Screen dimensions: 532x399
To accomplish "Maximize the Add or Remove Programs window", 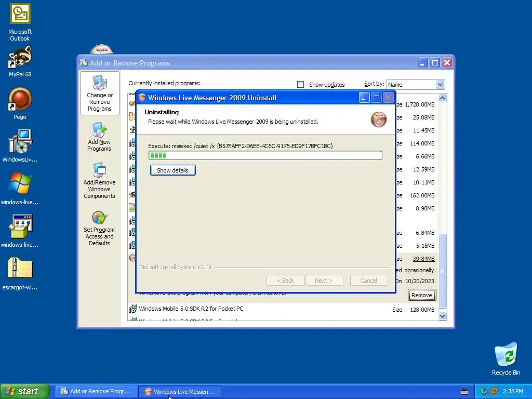I will pos(435,63).
